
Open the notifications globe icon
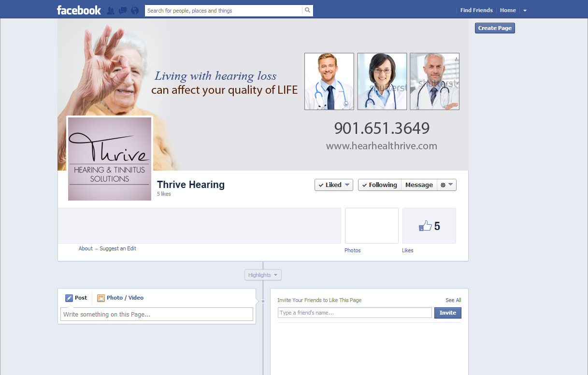click(x=135, y=11)
